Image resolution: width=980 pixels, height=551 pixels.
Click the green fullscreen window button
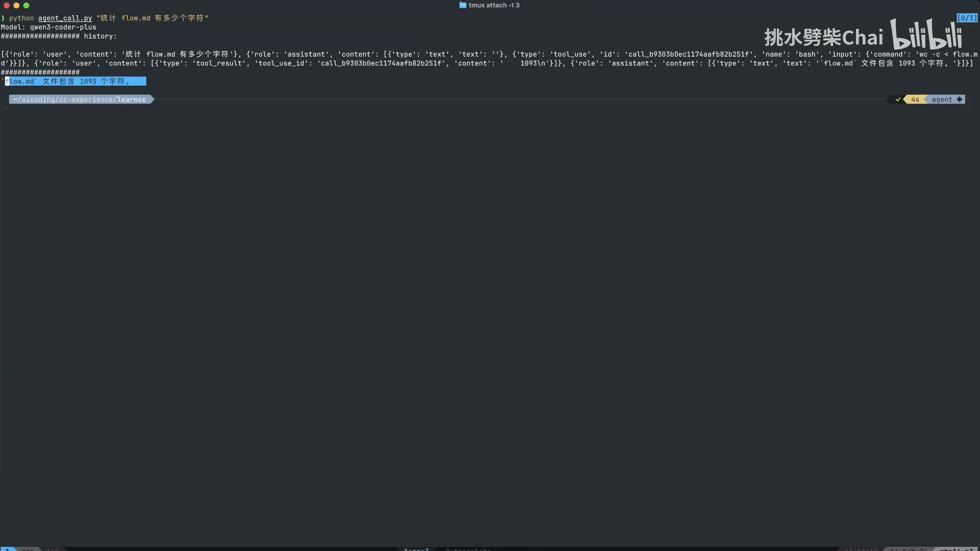click(x=27, y=6)
